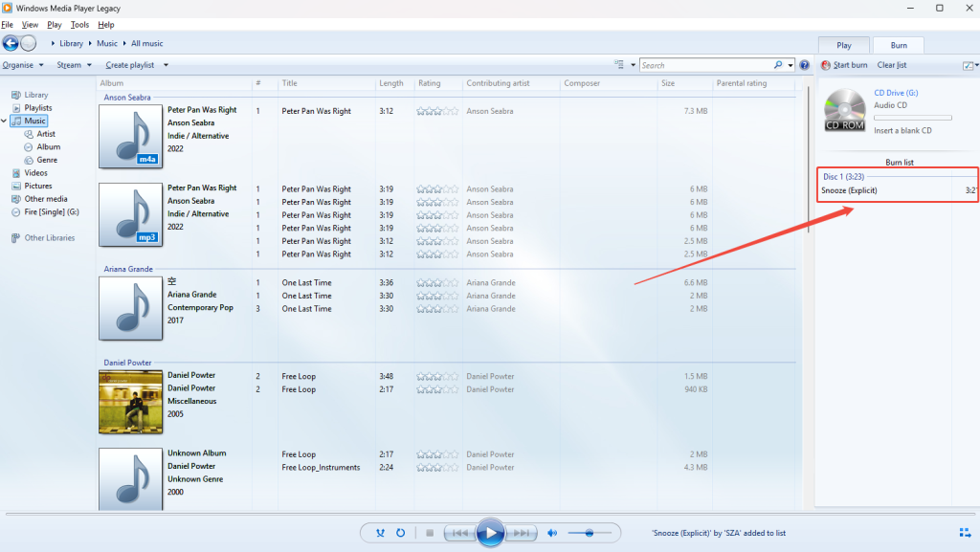Expand the Create playlist dropdown arrow
This screenshot has height=552, width=980.
pyautogui.click(x=165, y=65)
